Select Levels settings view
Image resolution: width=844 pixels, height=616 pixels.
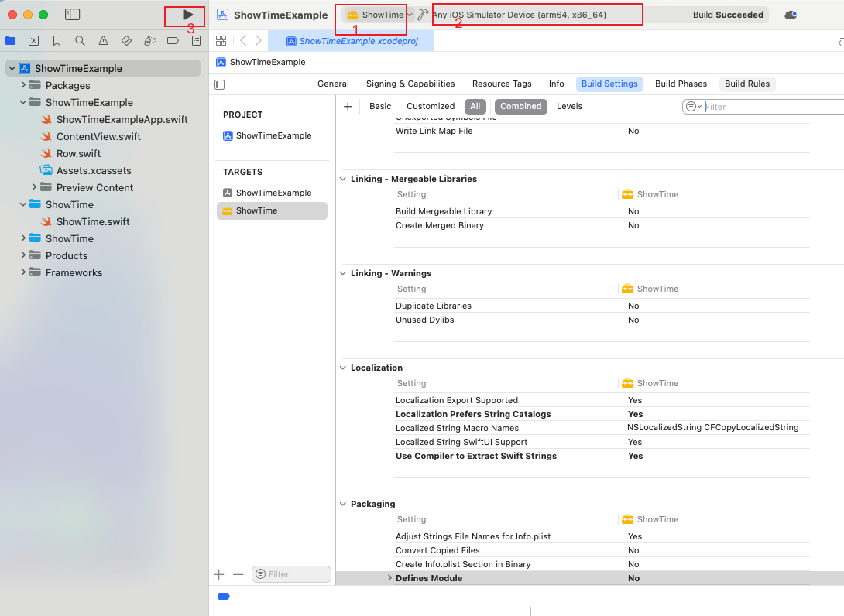point(569,107)
